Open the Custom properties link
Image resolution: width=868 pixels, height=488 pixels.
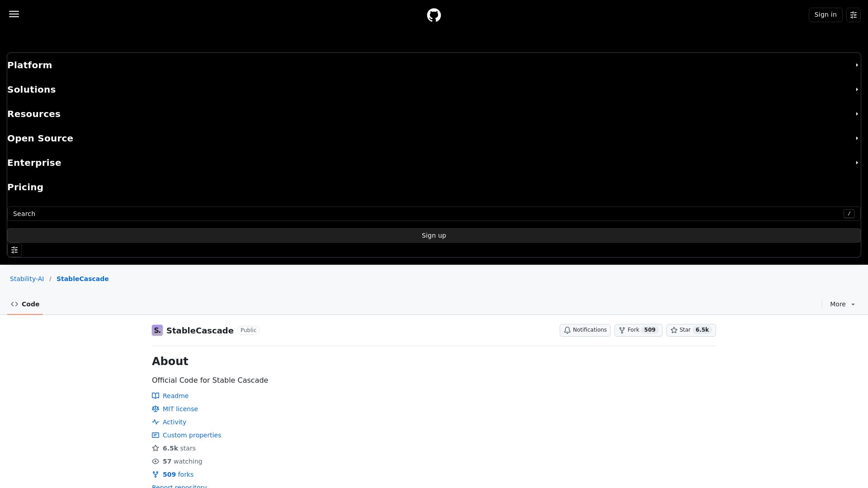click(187, 435)
